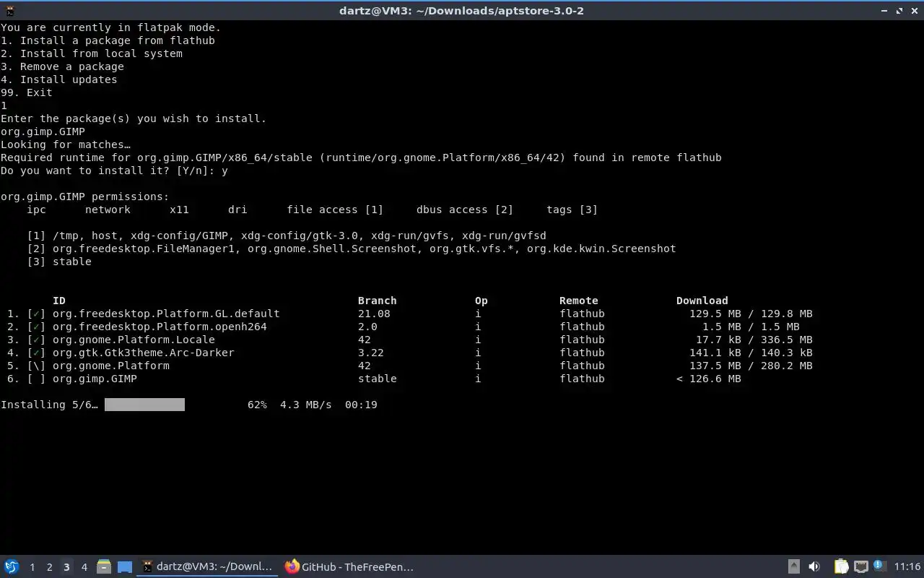Open the wired network tray icon

tap(860, 567)
